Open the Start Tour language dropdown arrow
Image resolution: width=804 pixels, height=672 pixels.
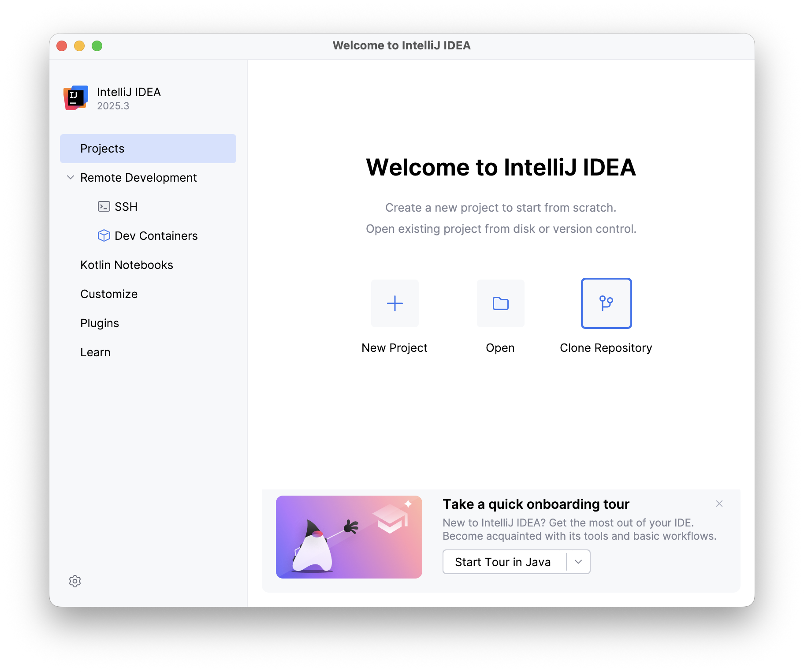[578, 562]
